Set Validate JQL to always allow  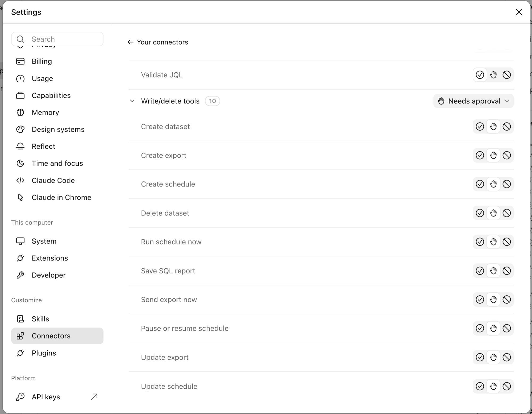[x=480, y=75]
